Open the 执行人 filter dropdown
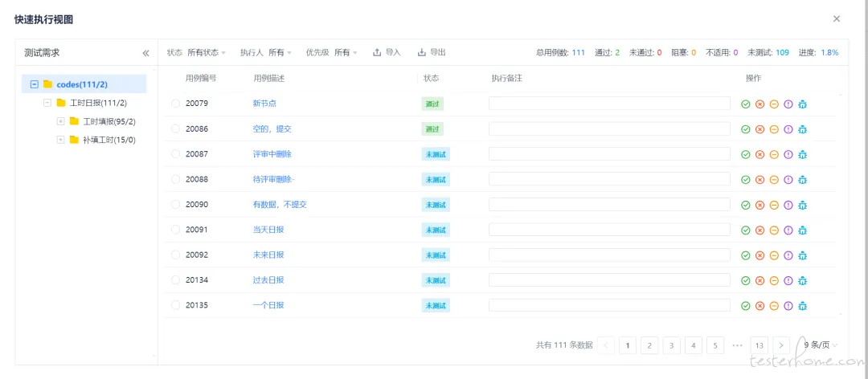868x379 pixels. (x=280, y=52)
